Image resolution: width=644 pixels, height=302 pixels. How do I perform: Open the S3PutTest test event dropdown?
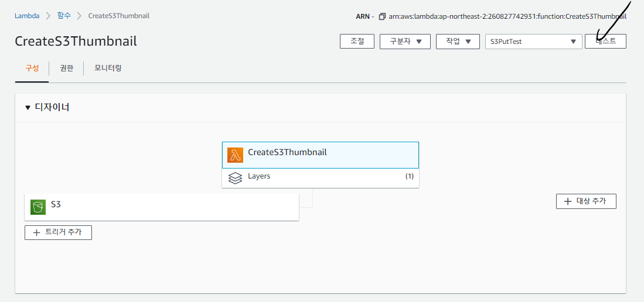[533, 42]
